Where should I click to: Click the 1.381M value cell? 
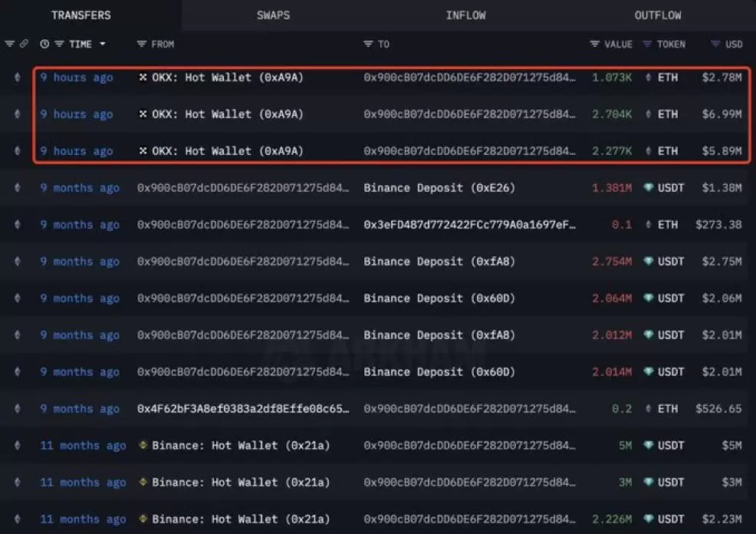pyautogui.click(x=612, y=188)
